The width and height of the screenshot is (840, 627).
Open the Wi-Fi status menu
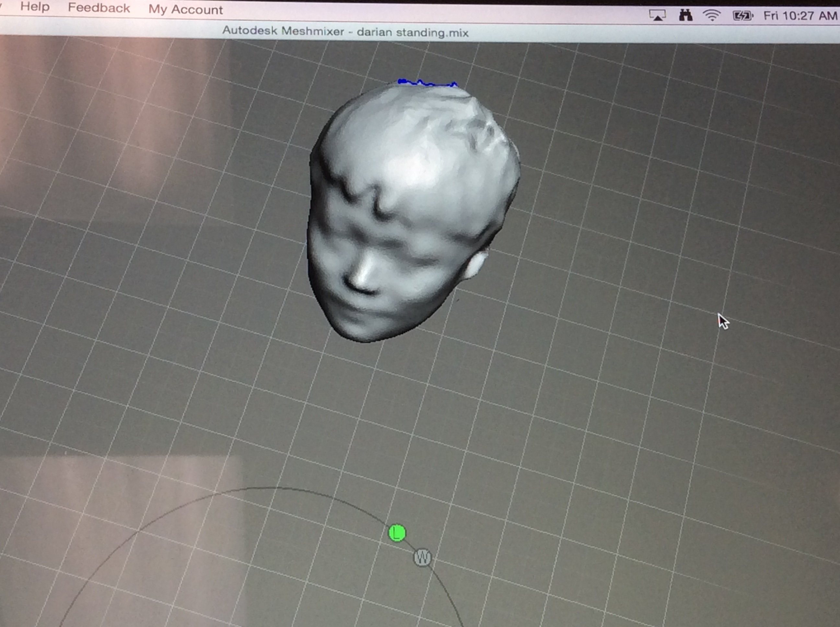pyautogui.click(x=711, y=16)
